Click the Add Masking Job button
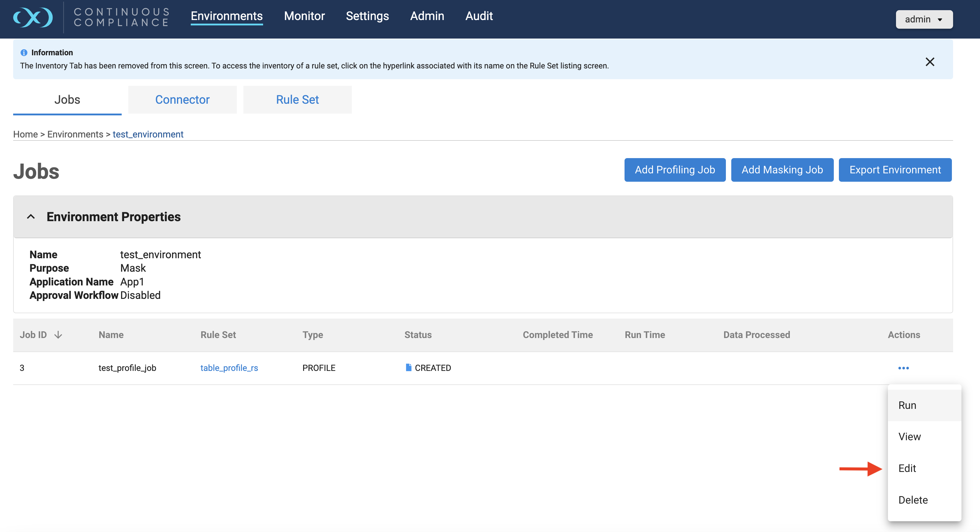The width and height of the screenshot is (980, 532). click(782, 169)
